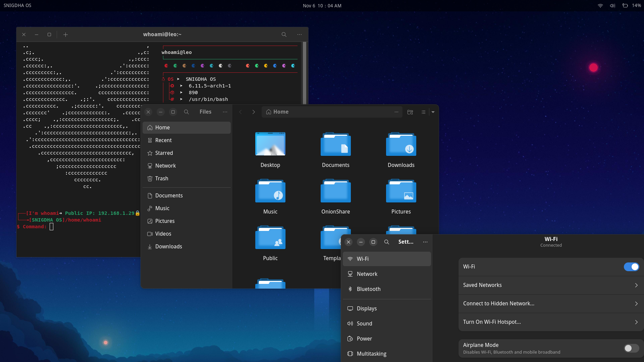The height and width of the screenshot is (362, 644).
Task: Click the new folder search icon in Files toolbar
Action: [x=410, y=112]
